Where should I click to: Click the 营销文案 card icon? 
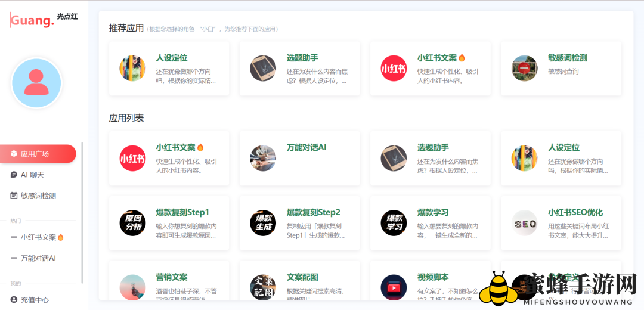click(x=132, y=287)
